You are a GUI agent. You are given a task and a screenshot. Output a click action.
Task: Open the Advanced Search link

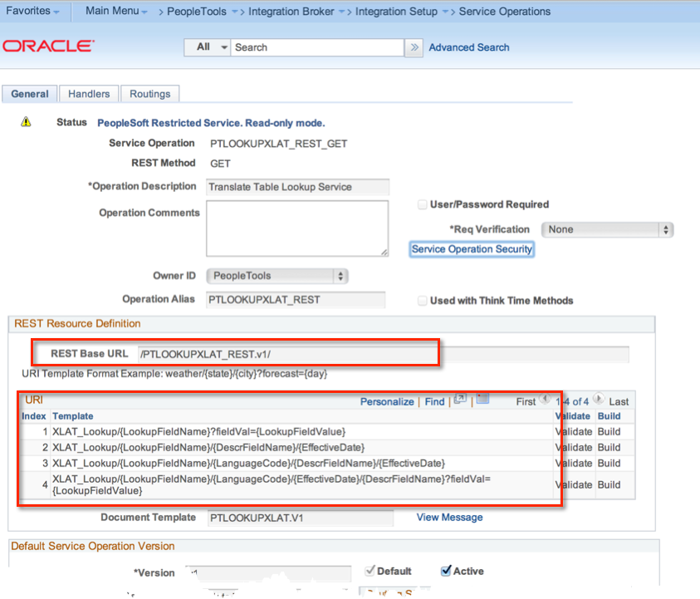469,47
